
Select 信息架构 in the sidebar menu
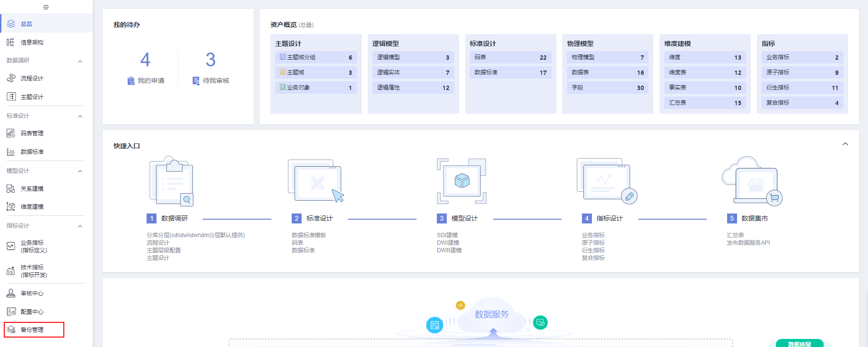(32, 42)
